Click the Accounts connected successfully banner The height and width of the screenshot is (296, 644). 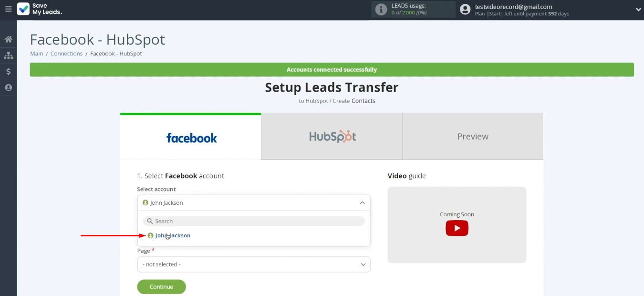[x=332, y=70]
